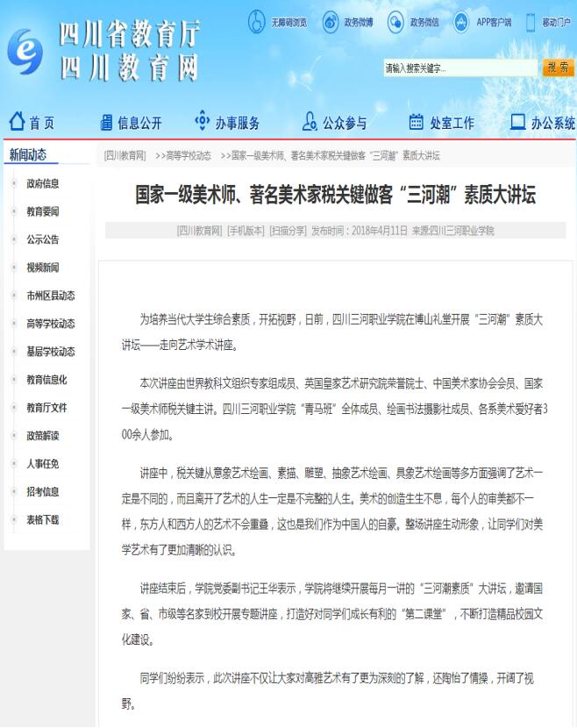Select 办事服务 in navigation bar

tap(227, 123)
